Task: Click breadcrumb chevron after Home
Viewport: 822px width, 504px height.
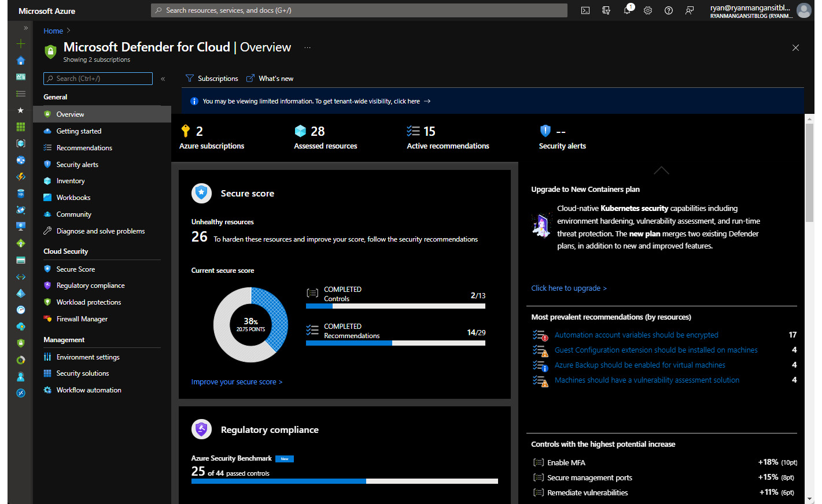Action: coord(68,31)
